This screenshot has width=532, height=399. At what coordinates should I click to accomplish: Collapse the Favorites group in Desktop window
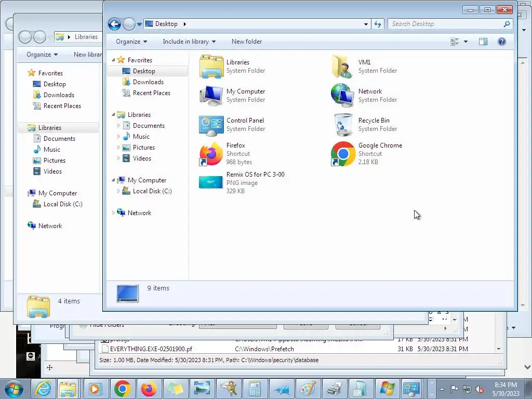click(x=113, y=60)
